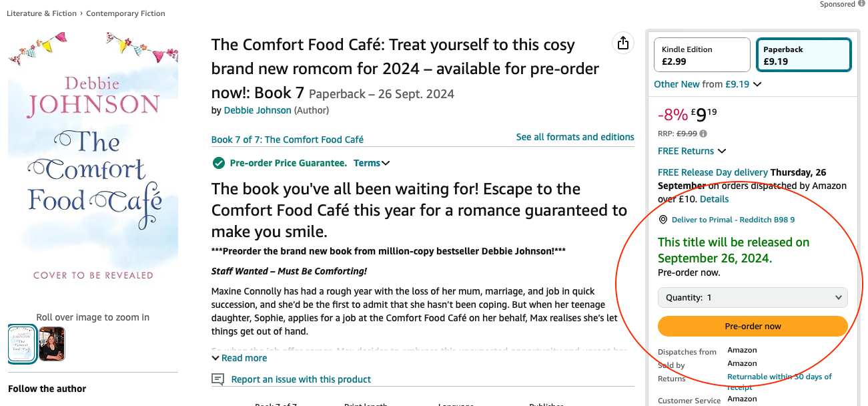Screen dimensions: 868x406
Task: Expand the Pre-order guarantee Terms chevron
Action: [x=386, y=163]
